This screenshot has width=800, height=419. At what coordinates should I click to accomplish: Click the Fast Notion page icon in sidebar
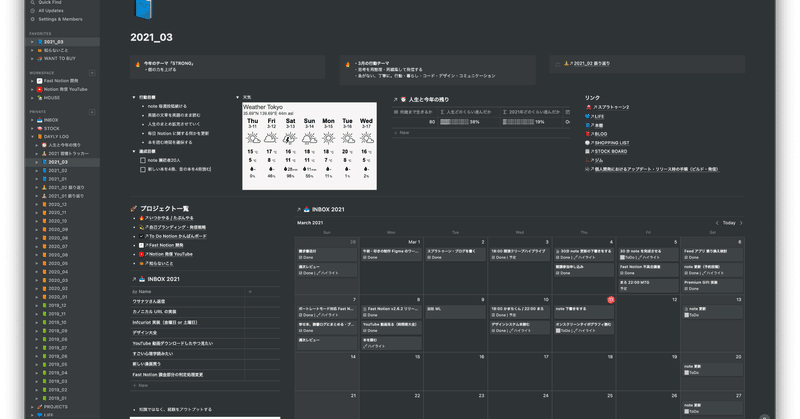coord(40,81)
